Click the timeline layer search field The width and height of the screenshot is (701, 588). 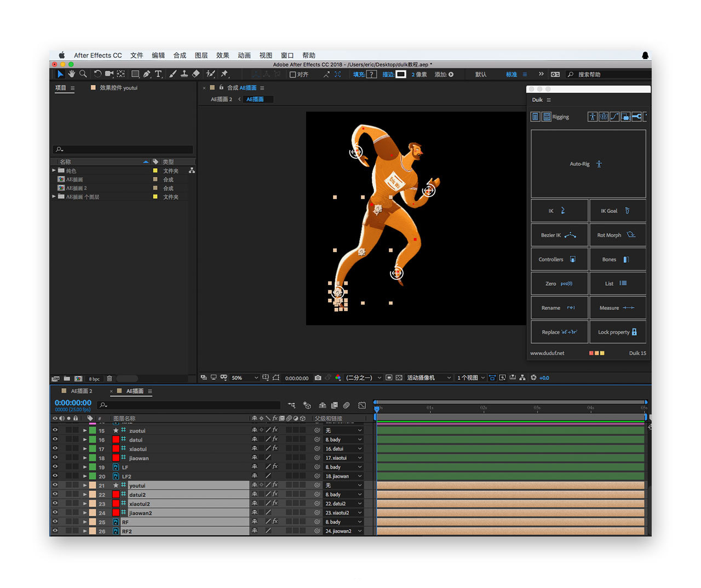pos(189,405)
